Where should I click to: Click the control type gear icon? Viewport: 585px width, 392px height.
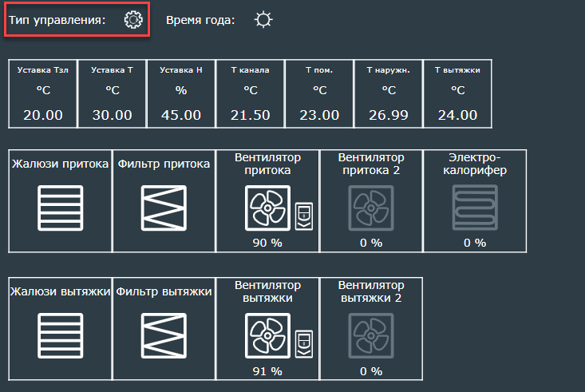point(132,20)
